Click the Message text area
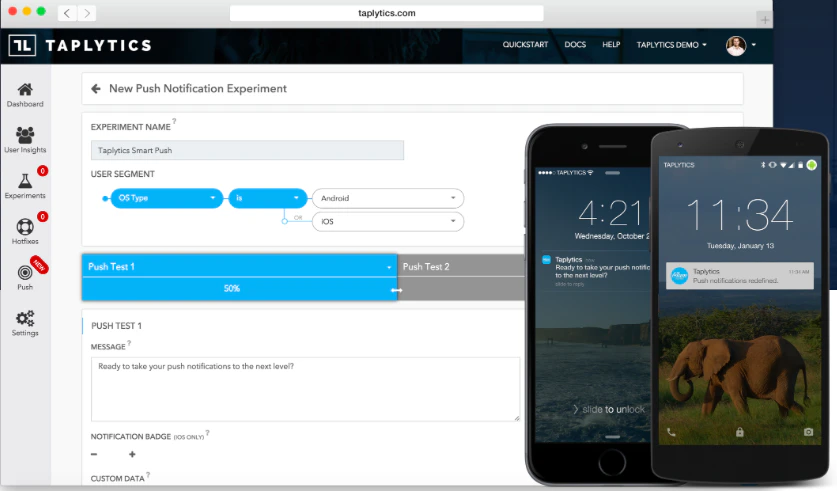The height and width of the screenshot is (491, 837). 305,389
